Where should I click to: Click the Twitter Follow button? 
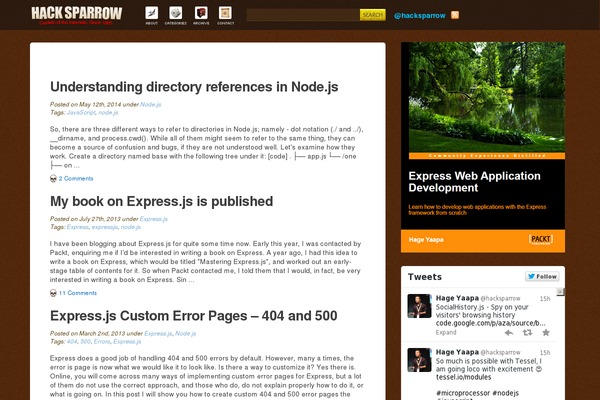click(x=541, y=276)
